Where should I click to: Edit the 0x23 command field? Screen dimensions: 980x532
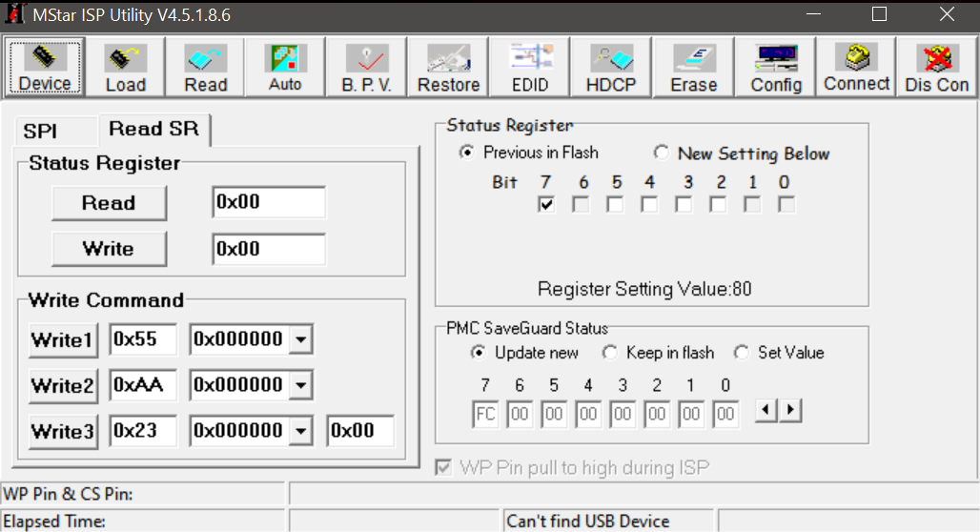(143, 431)
